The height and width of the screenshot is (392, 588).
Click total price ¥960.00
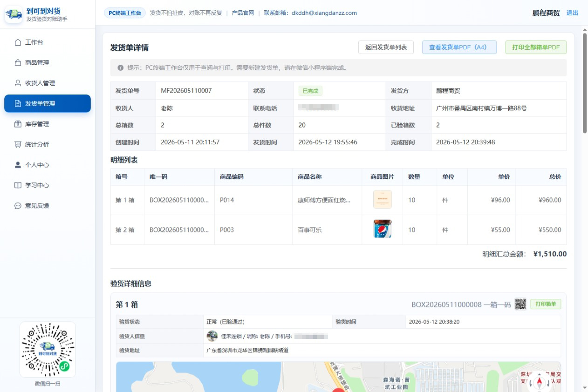[550, 200]
